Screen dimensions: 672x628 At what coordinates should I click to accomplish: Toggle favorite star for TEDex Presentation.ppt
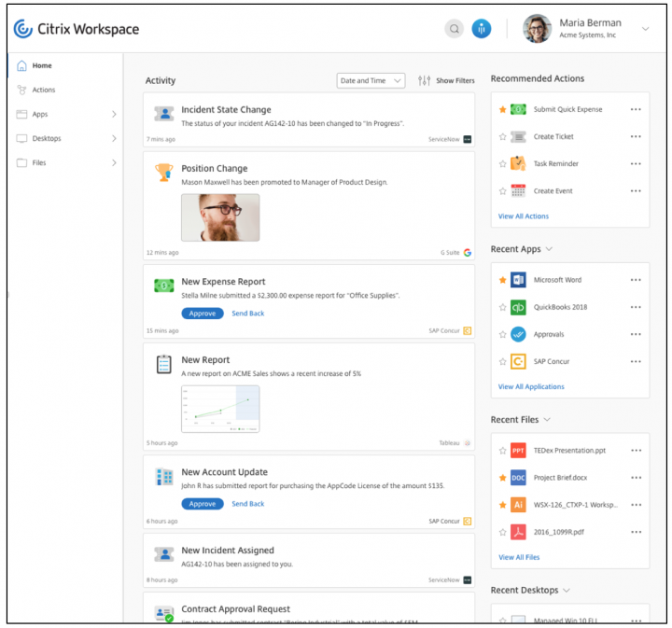[x=502, y=451]
